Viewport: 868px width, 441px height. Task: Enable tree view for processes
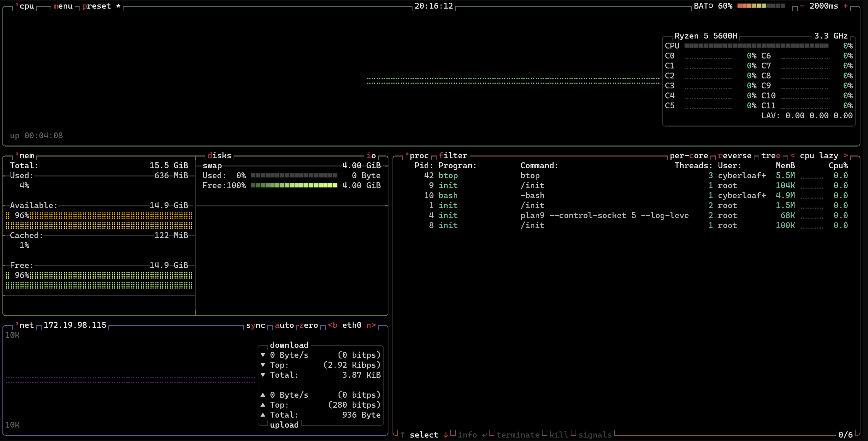tap(770, 156)
